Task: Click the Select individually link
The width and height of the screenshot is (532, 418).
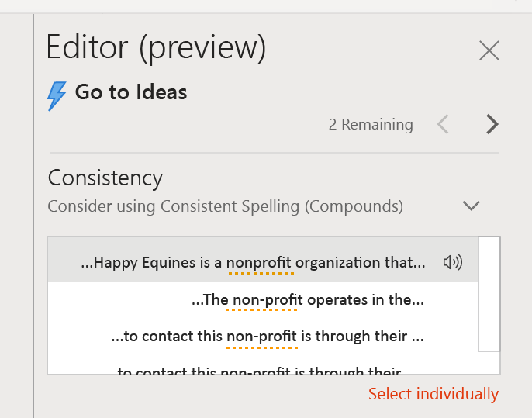Action: 433,394
